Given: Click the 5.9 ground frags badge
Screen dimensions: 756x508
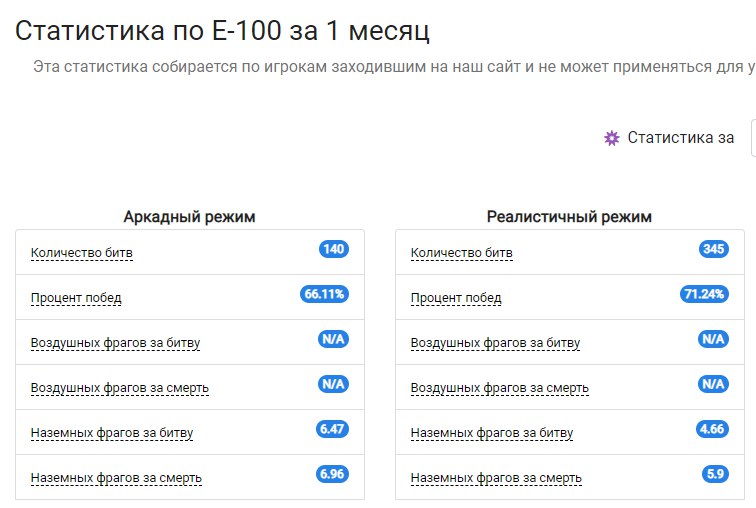Looking at the screenshot, I should pyautogui.click(x=715, y=474).
